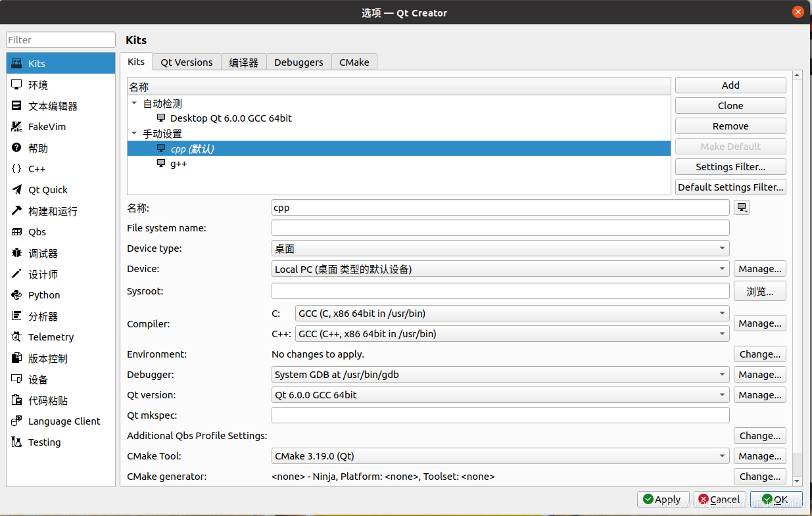Screen dimensions: 812x516
Task: Open the 代码粘贴 code pasting icon
Action: [x=16, y=400]
